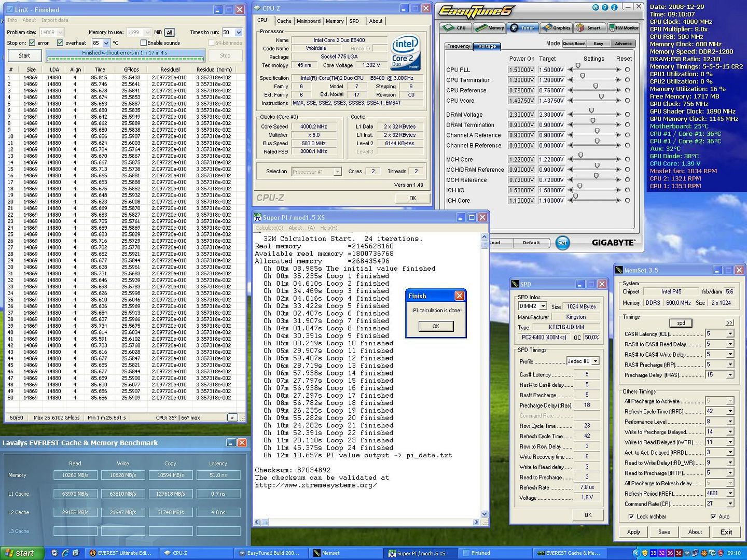
Task: Toggle Lock mchbar checkbox in MemSet
Action: point(631,516)
